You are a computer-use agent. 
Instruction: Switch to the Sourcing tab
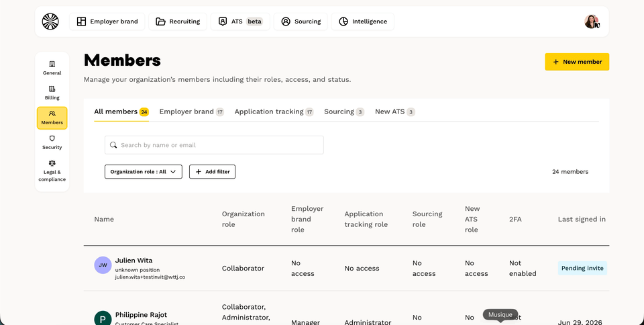tap(344, 111)
